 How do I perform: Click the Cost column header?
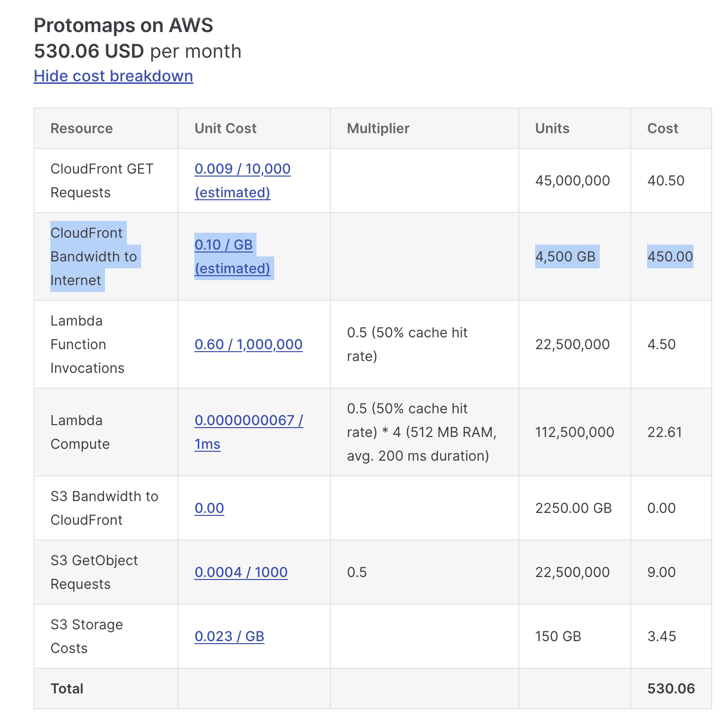point(662,128)
